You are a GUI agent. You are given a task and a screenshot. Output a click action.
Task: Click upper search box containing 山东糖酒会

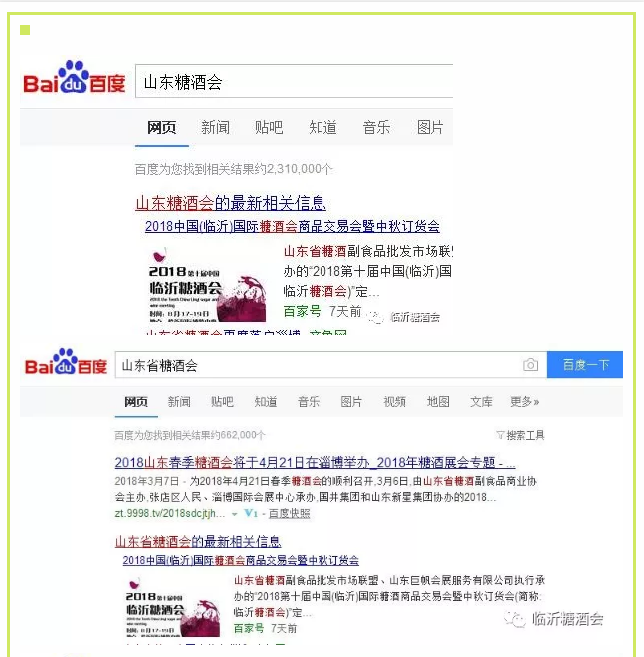click(x=295, y=81)
